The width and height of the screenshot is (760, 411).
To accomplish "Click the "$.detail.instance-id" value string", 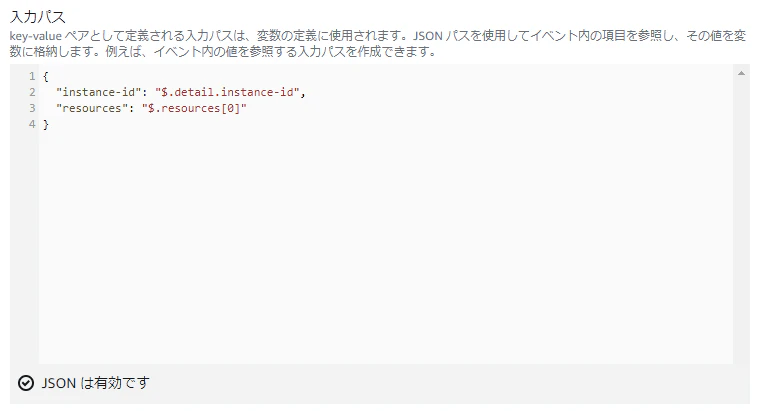I will pyautogui.click(x=227, y=92).
